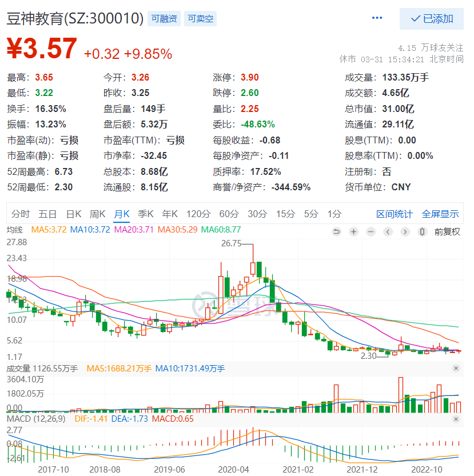Click the 换手 16.35% value

pyautogui.click(x=51, y=109)
